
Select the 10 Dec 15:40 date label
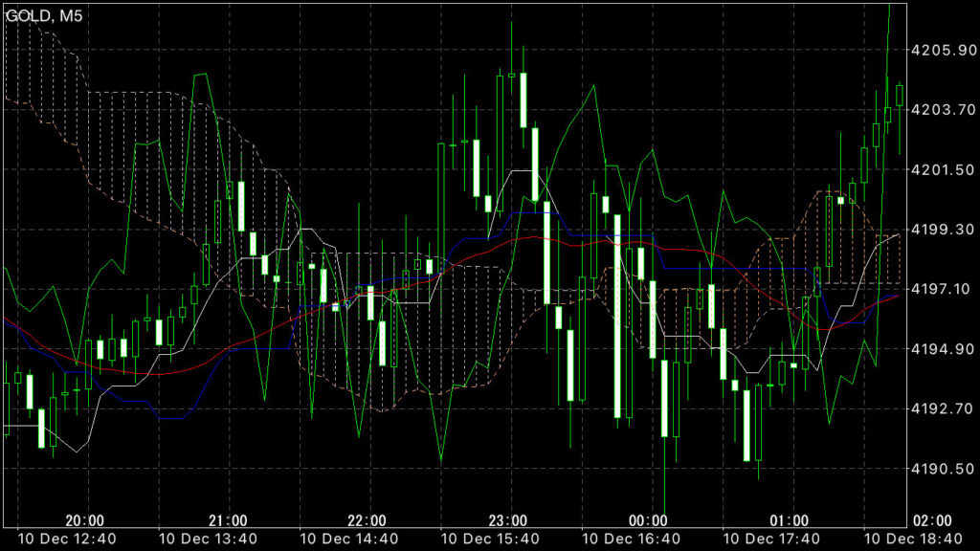click(488, 539)
